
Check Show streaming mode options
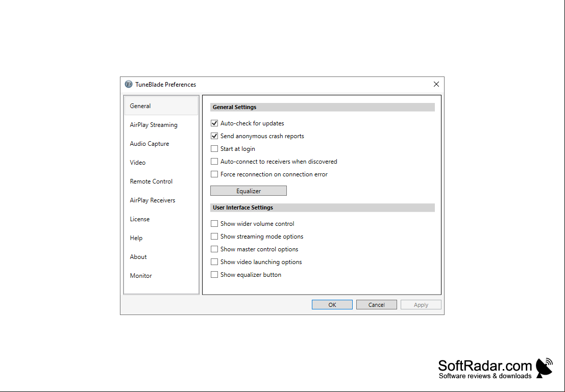pos(214,237)
